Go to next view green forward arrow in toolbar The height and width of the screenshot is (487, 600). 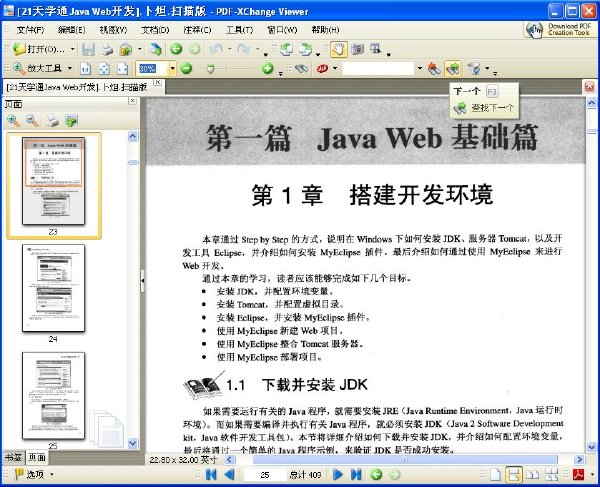point(194,49)
